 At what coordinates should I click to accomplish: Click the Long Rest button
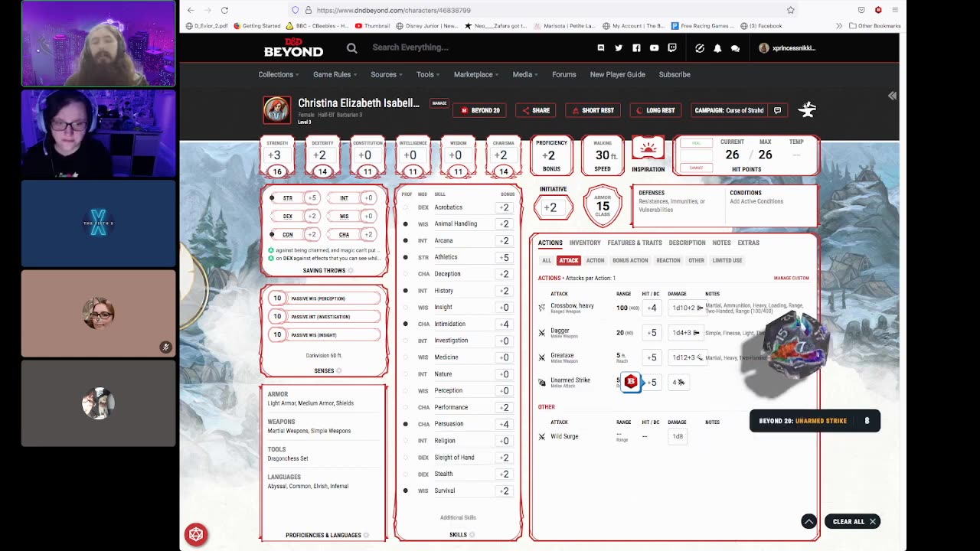(x=655, y=110)
